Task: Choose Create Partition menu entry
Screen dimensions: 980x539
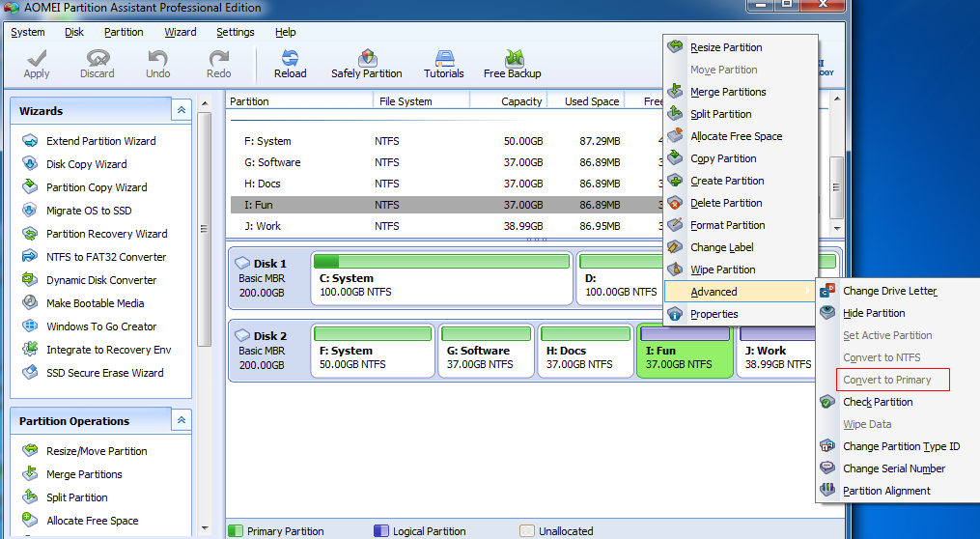Action: (741, 180)
